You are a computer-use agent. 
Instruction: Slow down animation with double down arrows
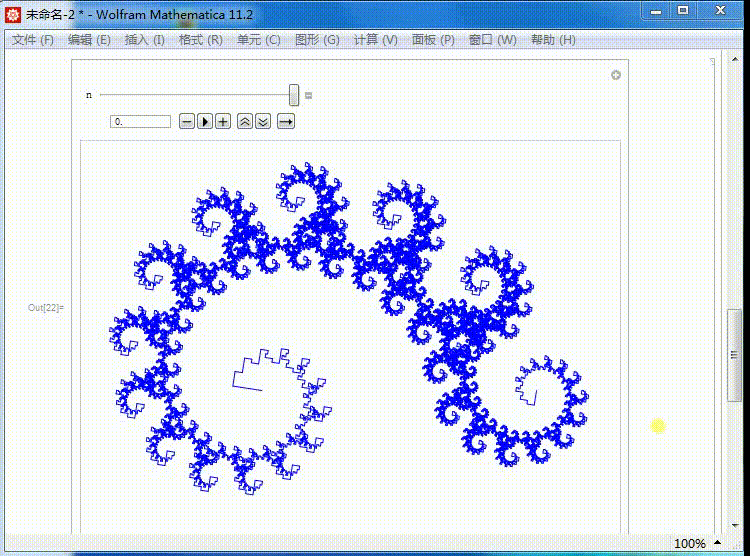(x=263, y=122)
